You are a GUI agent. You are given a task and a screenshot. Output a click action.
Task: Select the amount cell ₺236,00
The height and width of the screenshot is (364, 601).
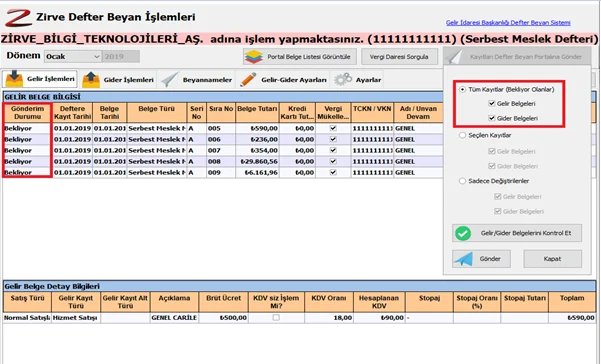pos(257,139)
